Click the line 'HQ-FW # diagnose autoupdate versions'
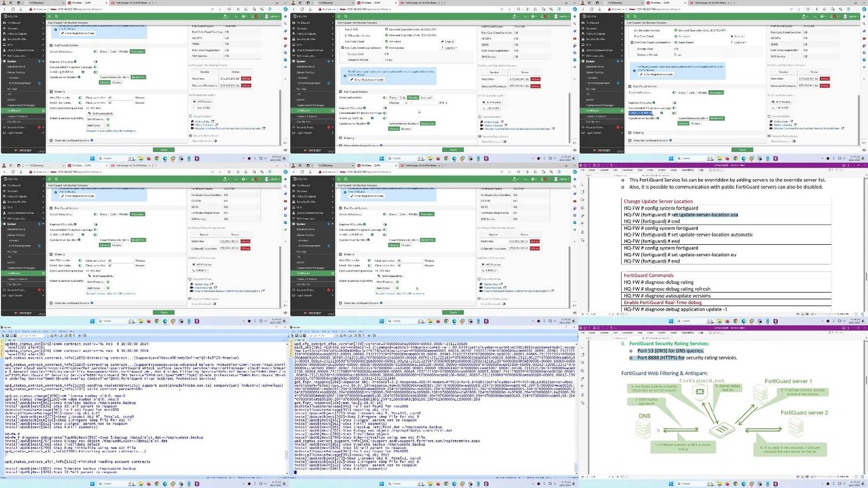Image resolution: width=868 pixels, height=488 pixels. coord(667,296)
